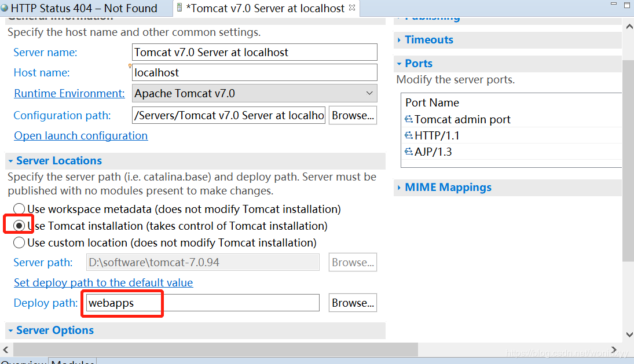Select the Tomcat admin port row
This screenshot has height=364, width=634.
[x=511, y=119]
